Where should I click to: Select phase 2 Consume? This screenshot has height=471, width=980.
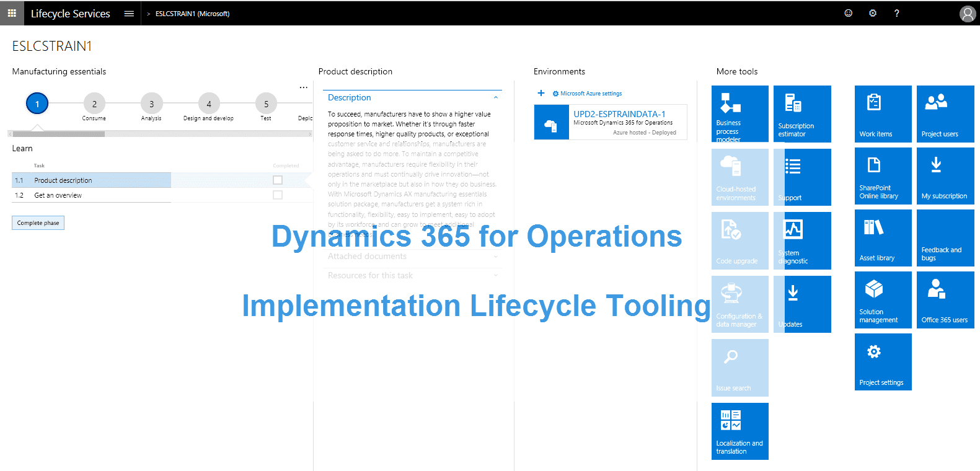tap(94, 104)
